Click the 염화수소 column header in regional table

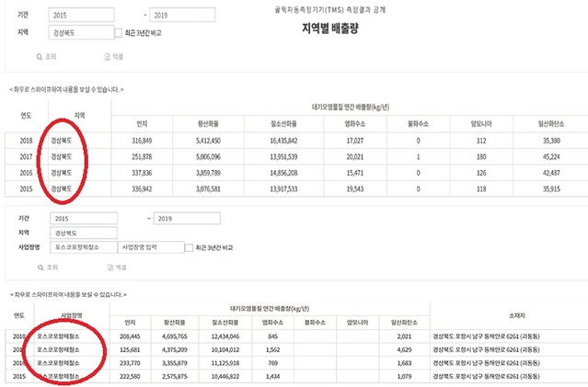point(355,123)
